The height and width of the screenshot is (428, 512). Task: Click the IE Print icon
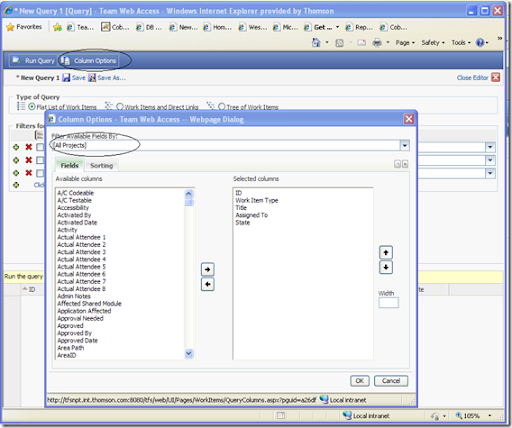tap(377, 43)
